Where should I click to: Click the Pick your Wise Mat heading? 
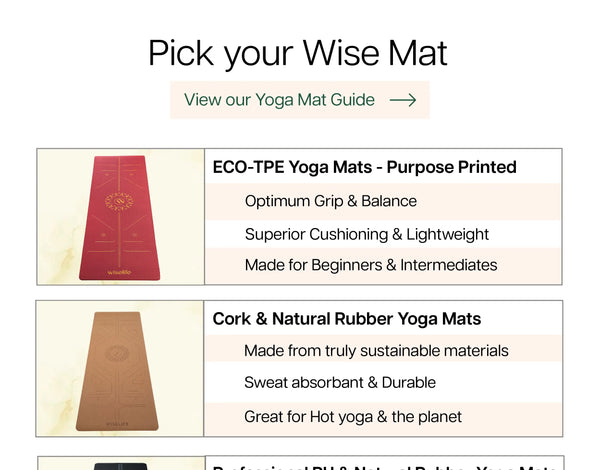click(298, 53)
